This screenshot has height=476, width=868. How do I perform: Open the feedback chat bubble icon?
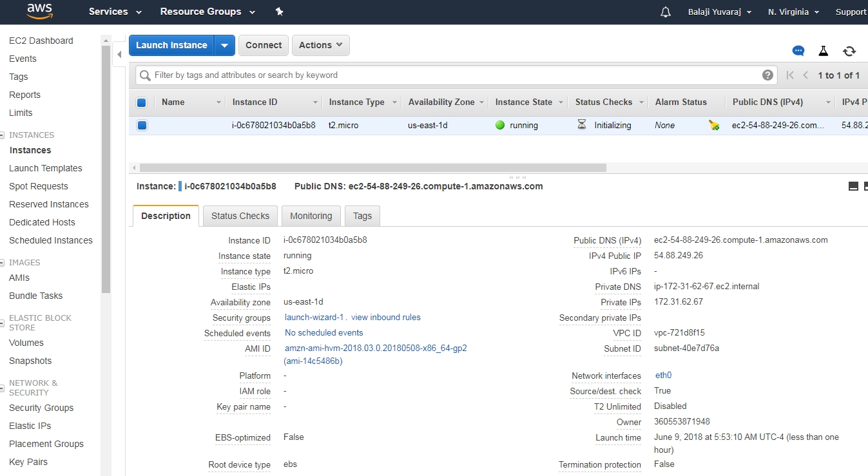tap(798, 51)
